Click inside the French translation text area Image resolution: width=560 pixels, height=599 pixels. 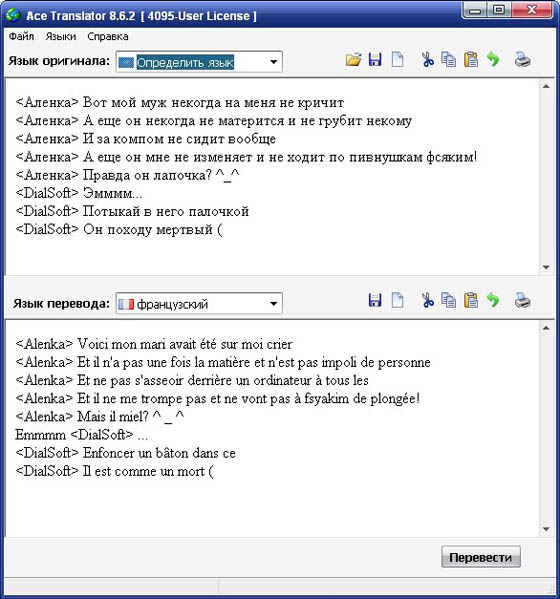[272, 429]
